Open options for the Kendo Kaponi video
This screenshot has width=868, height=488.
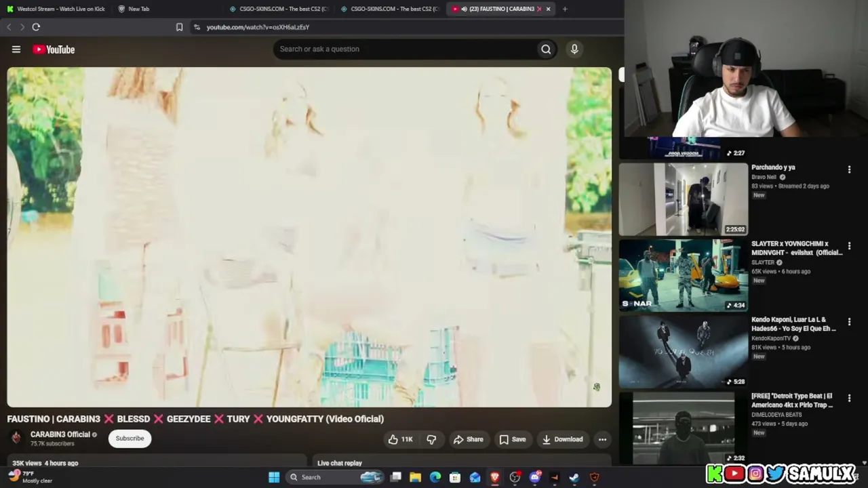(x=849, y=322)
